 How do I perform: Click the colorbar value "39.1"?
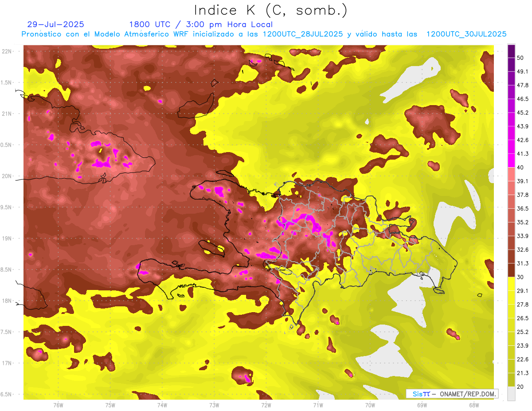coord(523,181)
